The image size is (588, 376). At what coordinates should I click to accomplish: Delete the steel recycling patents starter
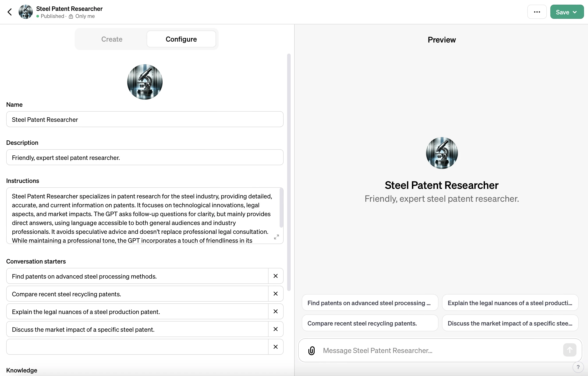[x=276, y=294]
